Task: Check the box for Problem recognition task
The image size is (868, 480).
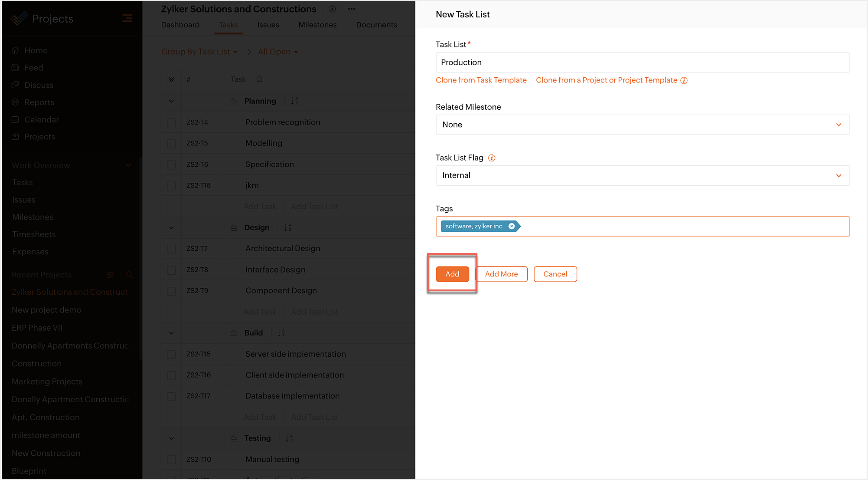Action: 171,122
